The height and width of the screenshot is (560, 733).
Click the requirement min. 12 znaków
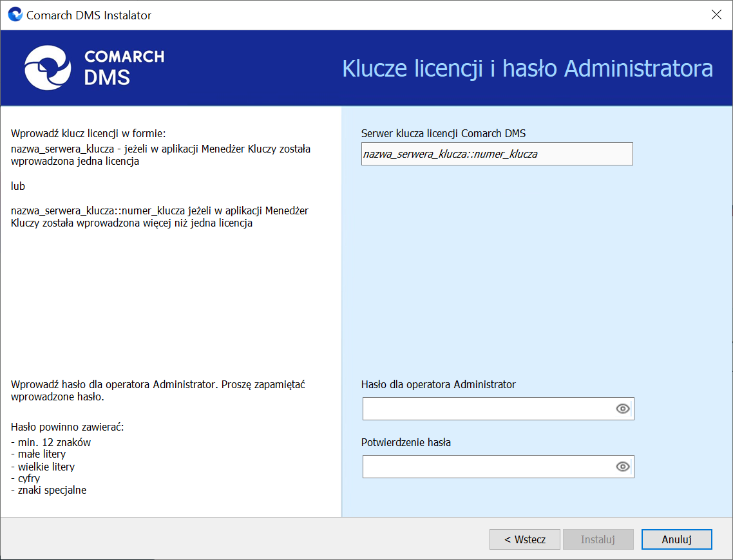(51, 442)
